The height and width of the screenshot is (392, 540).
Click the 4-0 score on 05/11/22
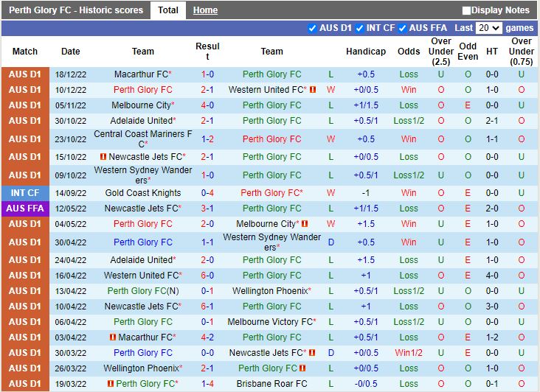(x=207, y=105)
